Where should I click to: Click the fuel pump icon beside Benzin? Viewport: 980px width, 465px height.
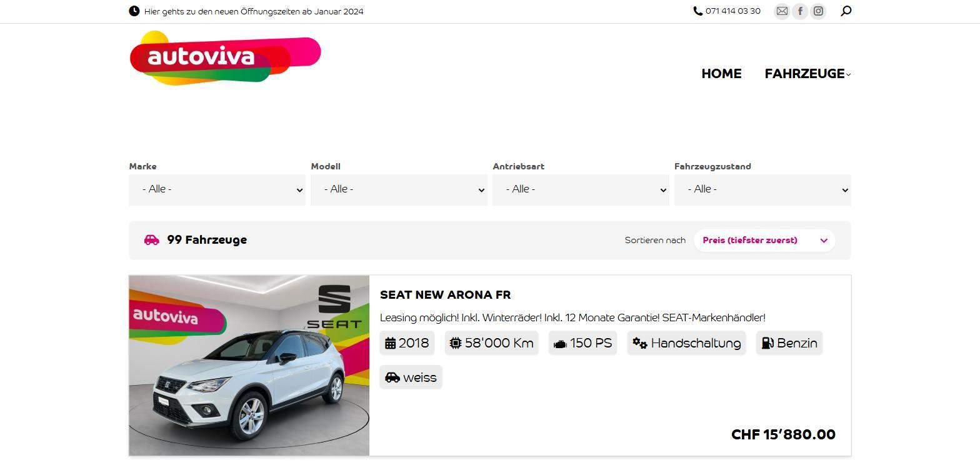(767, 343)
